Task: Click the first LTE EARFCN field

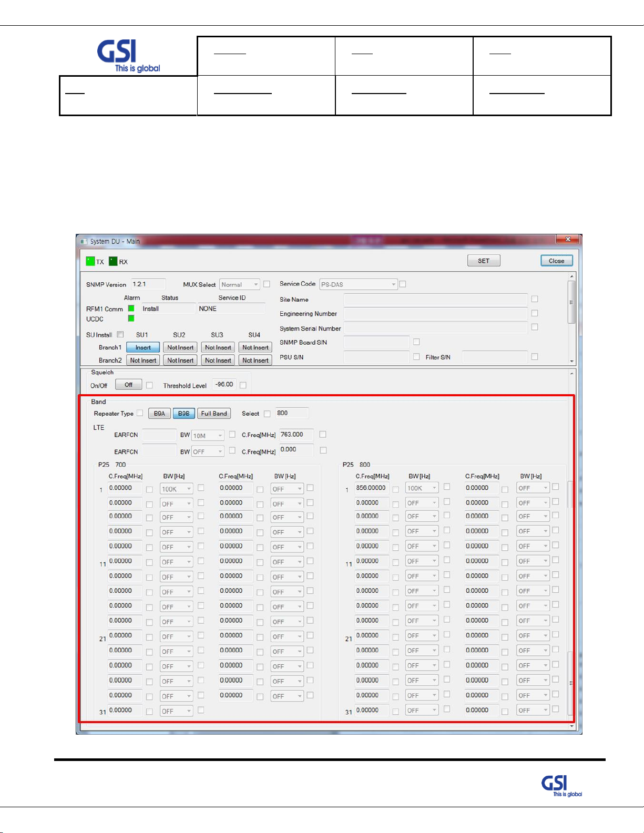Action: [x=159, y=435]
